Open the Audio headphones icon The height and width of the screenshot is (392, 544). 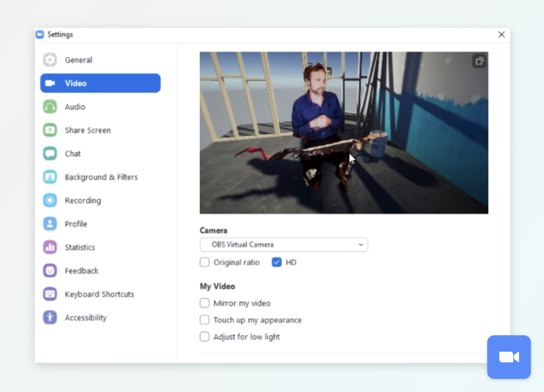click(x=50, y=107)
